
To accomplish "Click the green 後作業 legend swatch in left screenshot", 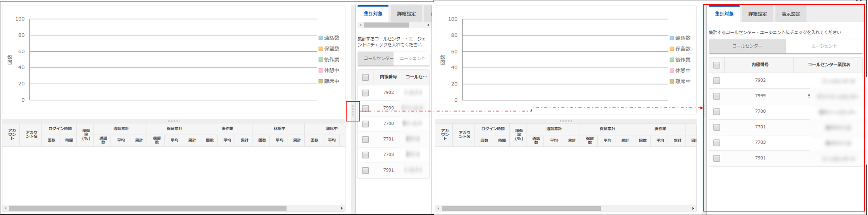I will 321,60.
